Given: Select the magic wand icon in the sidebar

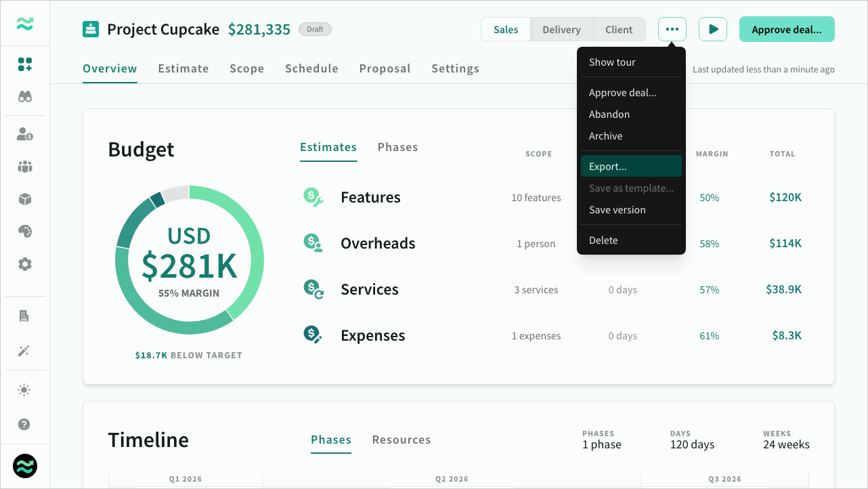Looking at the screenshot, I should [x=24, y=351].
